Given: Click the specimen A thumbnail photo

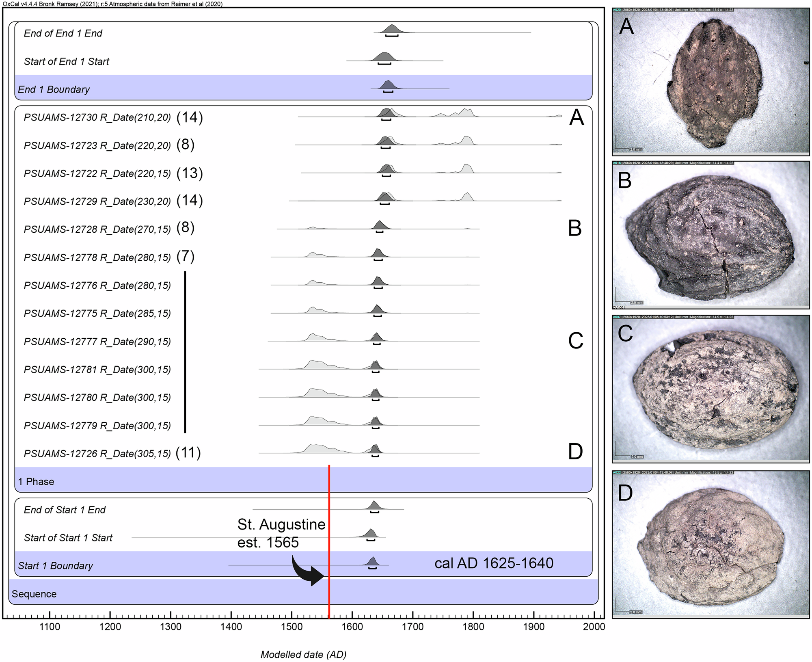Looking at the screenshot, I should click(710, 81).
